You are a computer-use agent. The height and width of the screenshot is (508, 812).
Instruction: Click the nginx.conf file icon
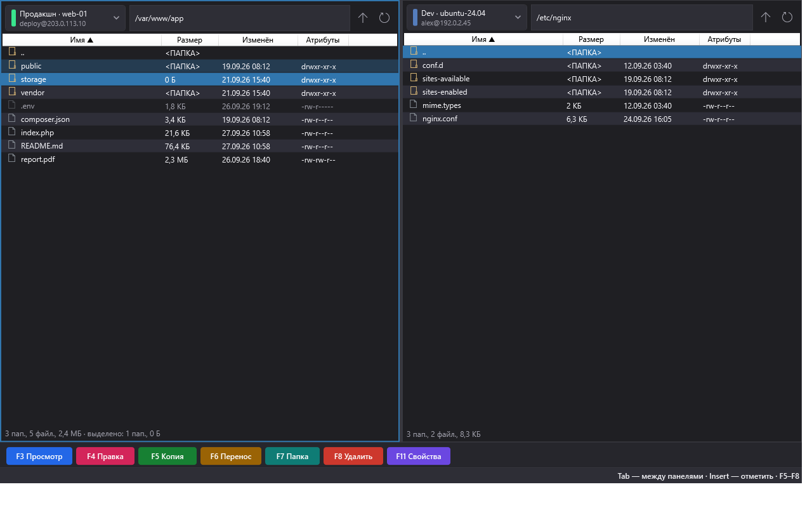(x=414, y=118)
